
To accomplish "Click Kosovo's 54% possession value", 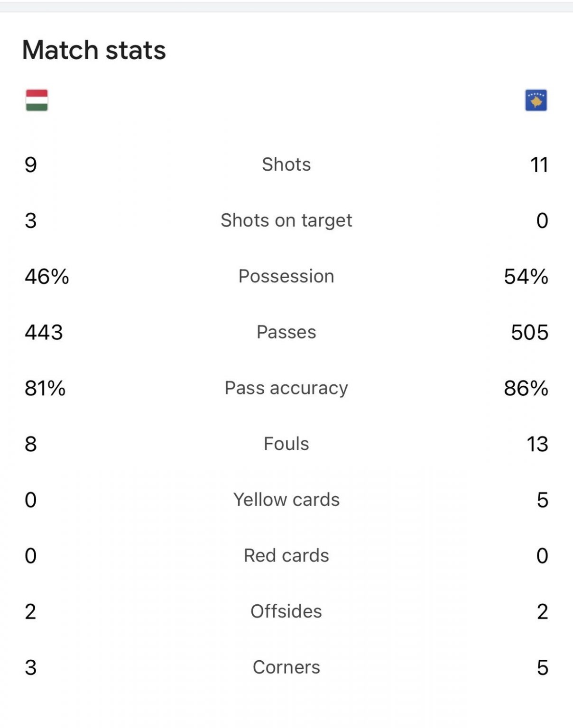I will tap(526, 276).
